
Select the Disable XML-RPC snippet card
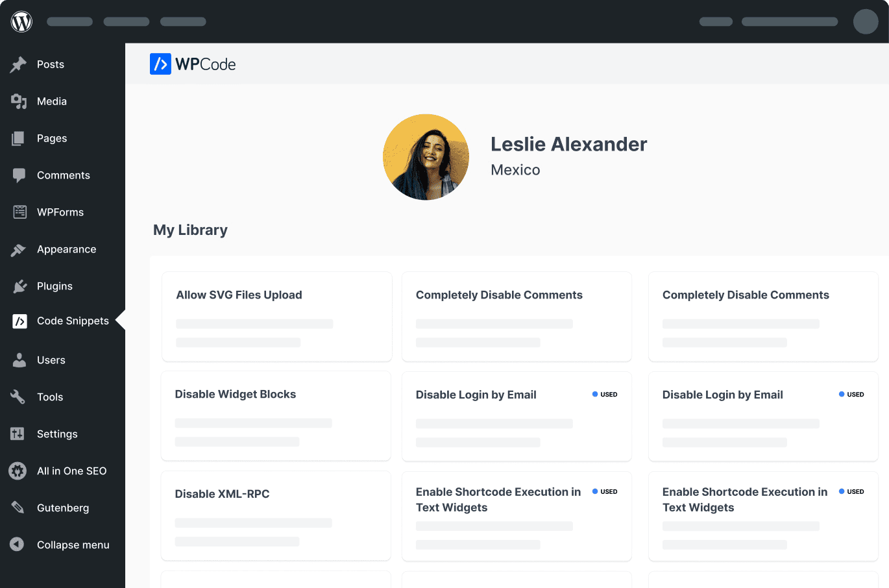coord(276,515)
